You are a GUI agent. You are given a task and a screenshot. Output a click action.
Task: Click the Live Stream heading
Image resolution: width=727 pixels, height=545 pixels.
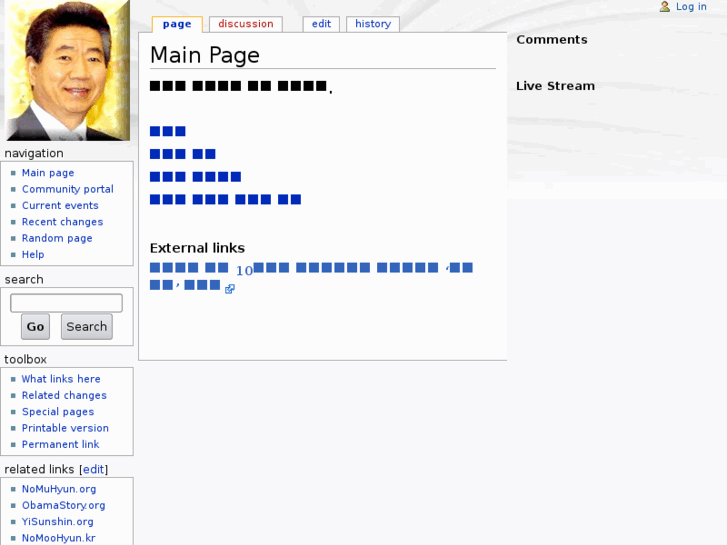coord(555,86)
